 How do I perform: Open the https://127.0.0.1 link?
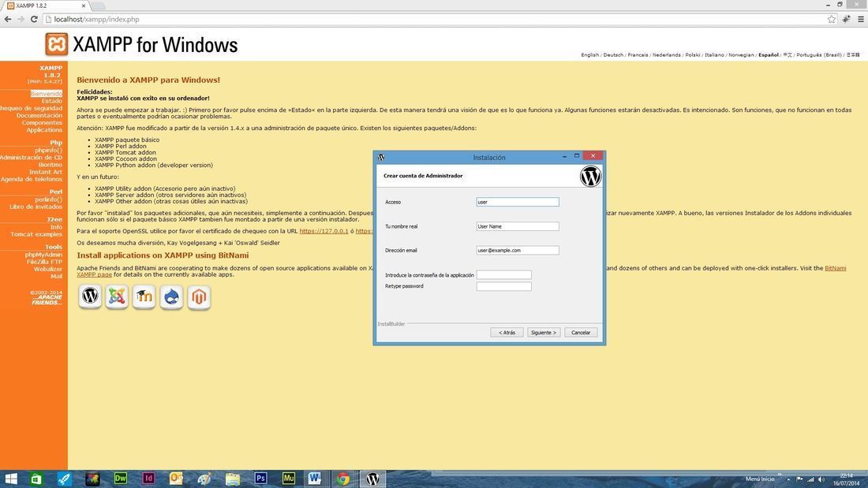(x=324, y=231)
